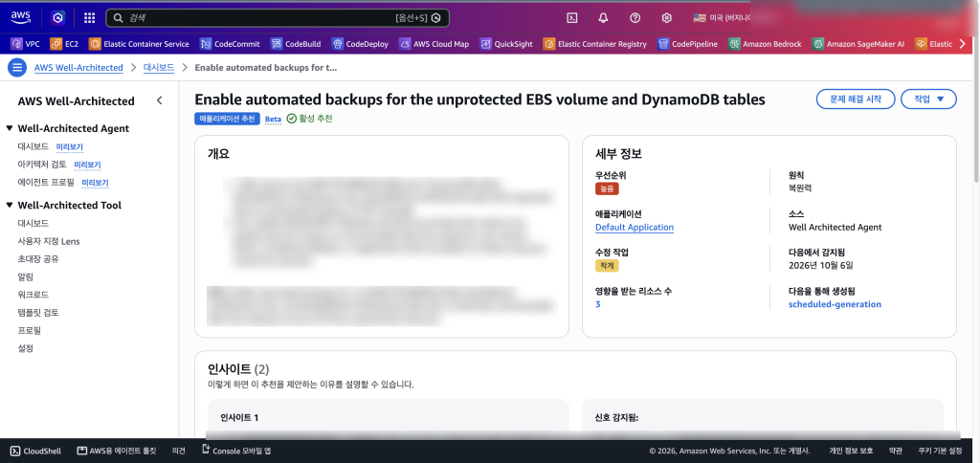Go to AWS Well-Architected breadcrumb
The image size is (980, 463).
(x=78, y=68)
